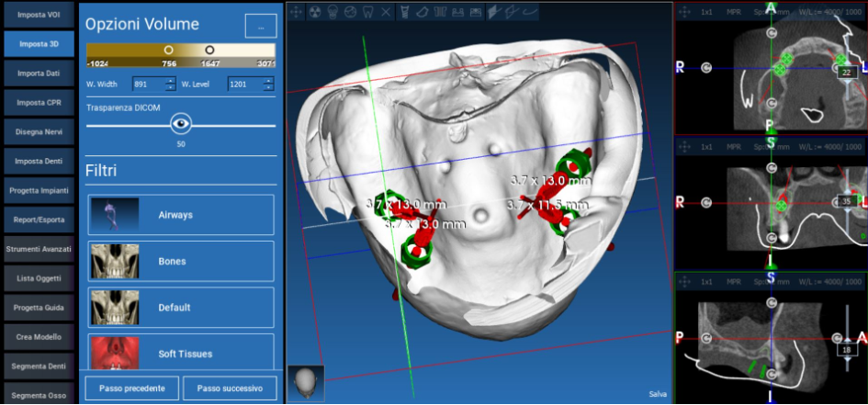This screenshot has width=868, height=405.
Task: Apply the Bones filter
Action: [x=181, y=261]
